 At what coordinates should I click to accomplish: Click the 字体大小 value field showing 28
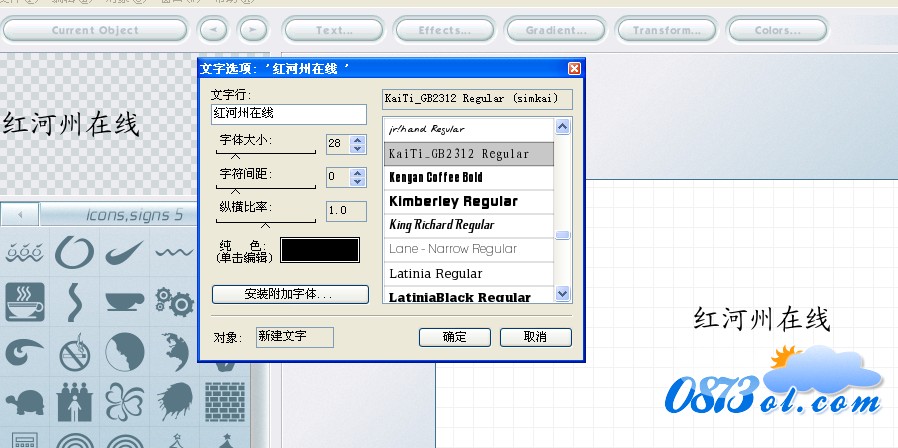pos(337,144)
